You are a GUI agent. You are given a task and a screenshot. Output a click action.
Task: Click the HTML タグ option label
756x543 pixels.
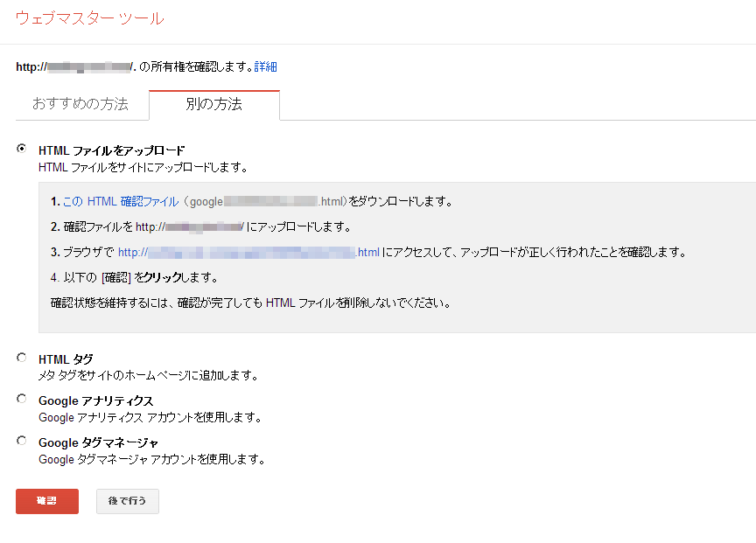(66, 359)
